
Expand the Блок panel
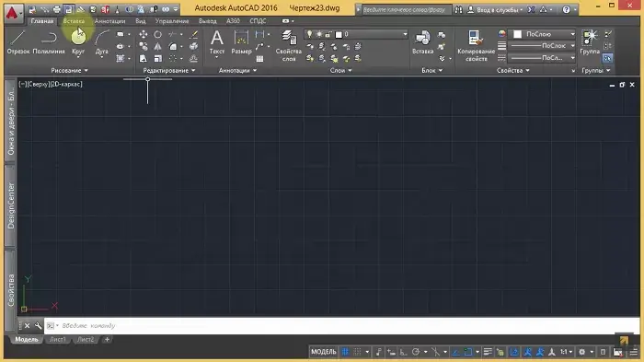coord(431,70)
